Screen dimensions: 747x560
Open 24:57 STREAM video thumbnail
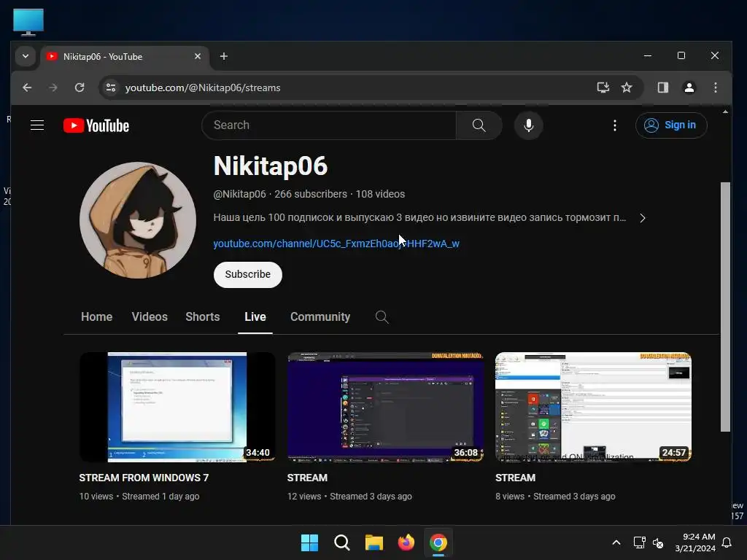(x=593, y=407)
